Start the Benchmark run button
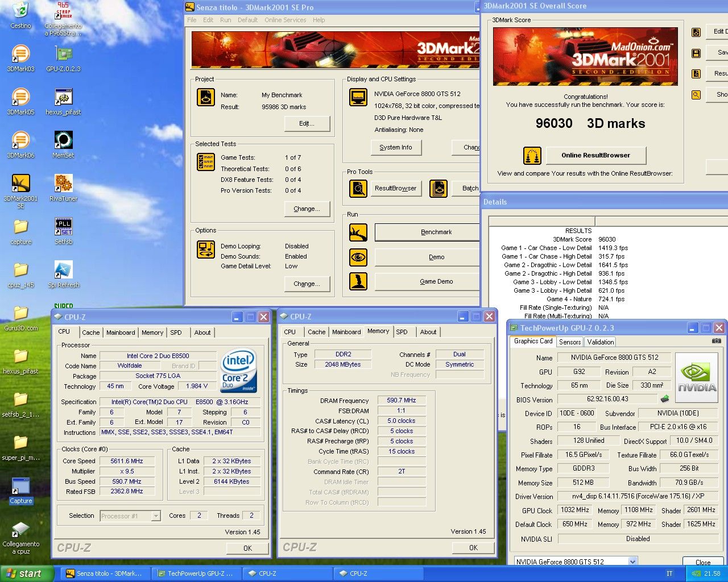728x582 pixels. pos(427,232)
